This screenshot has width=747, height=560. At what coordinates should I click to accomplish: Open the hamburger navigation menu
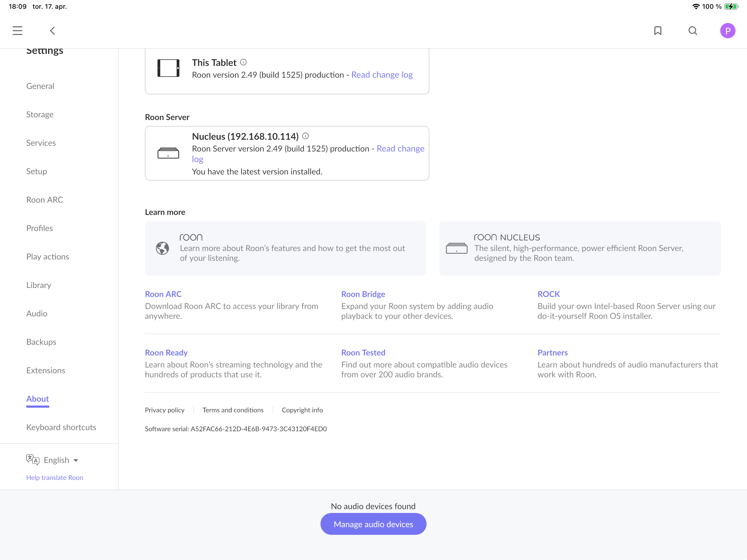point(17,31)
